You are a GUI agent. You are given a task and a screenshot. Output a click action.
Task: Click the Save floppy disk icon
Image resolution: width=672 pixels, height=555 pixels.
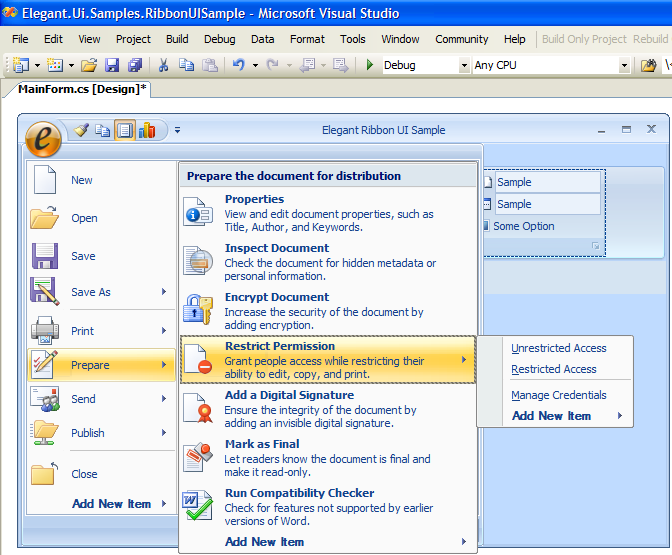[x=45, y=256]
